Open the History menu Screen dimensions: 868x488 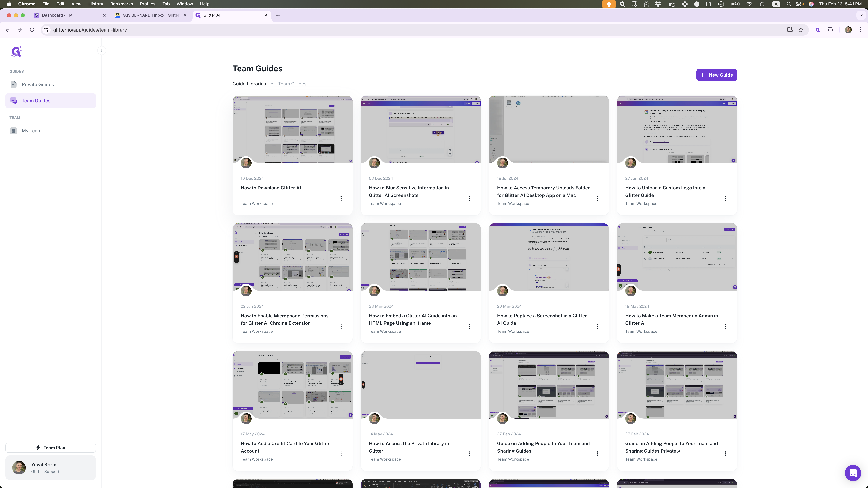pyautogui.click(x=95, y=4)
